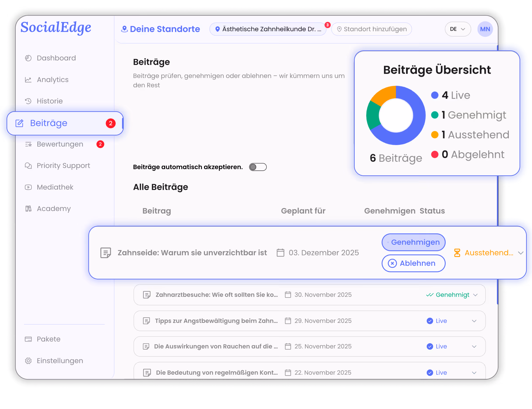Select the Mediathek play icon
Viewport: 532px width, 409px height.
[x=28, y=187]
